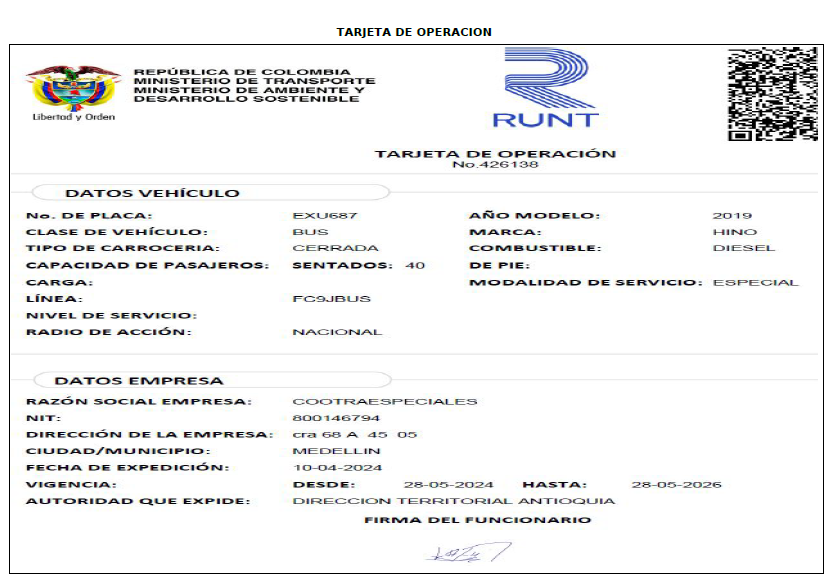
Task: Click the card number No.426138
Action: click(495, 164)
